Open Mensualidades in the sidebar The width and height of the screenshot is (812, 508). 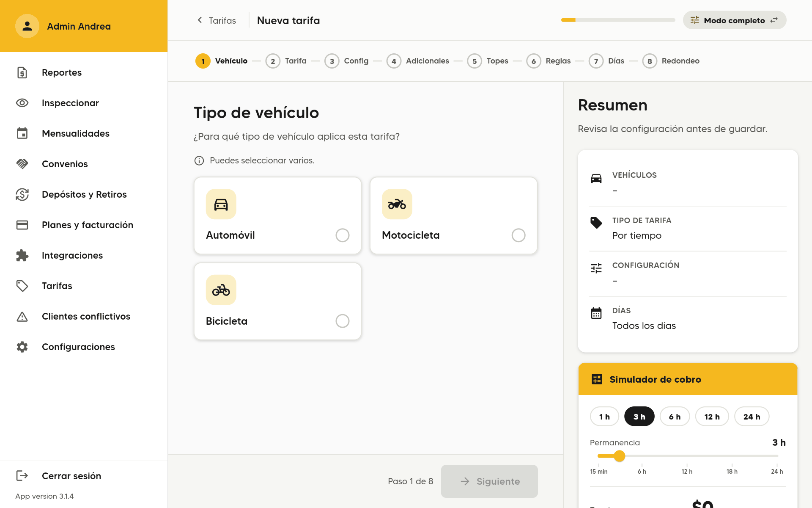tap(84, 133)
